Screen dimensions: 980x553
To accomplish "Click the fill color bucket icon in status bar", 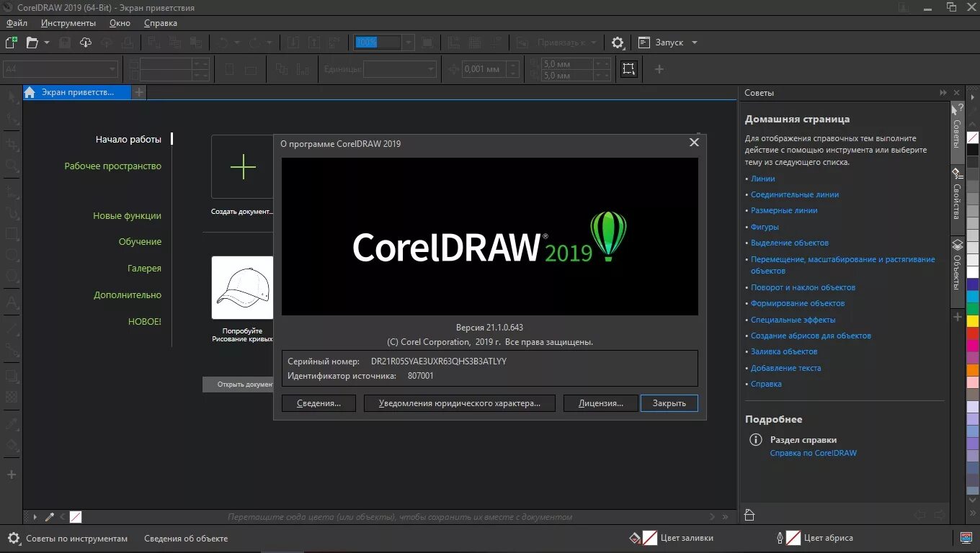I will tap(635, 538).
